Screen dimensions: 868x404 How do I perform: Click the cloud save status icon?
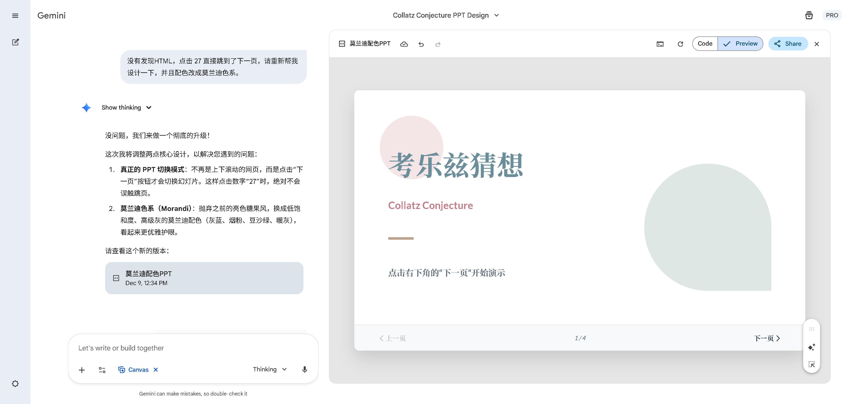[x=404, y=44]
